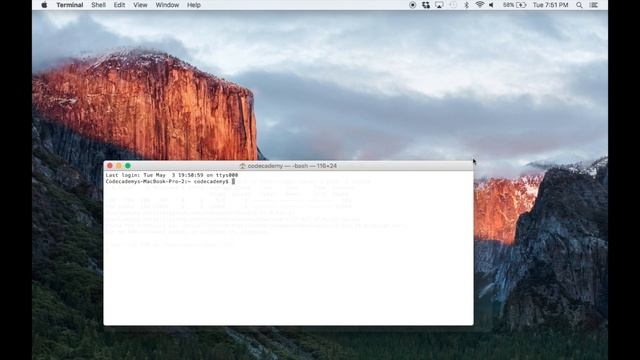640x360 pixels.
Task: Click the Terminal cursor block
Action: [x=233, y=181]
